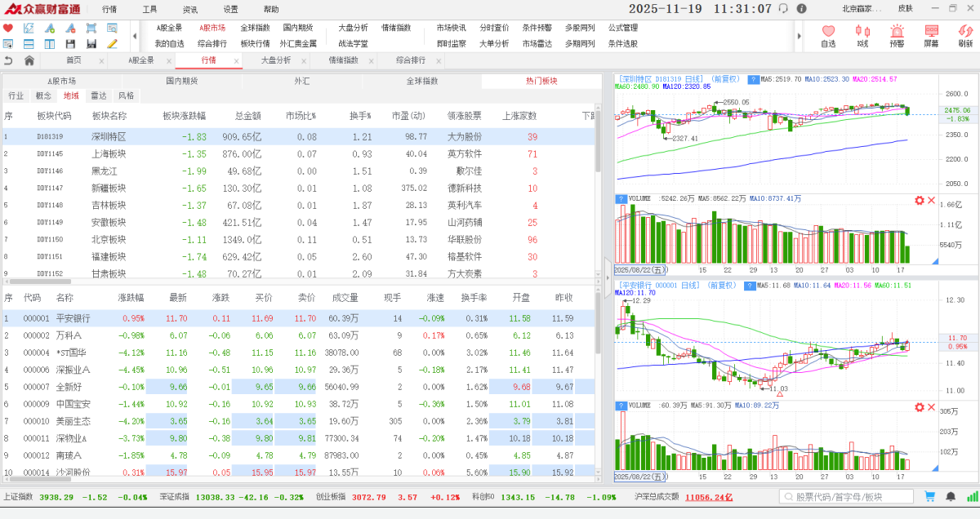This screenshot has height=519, width=980.
Task: Click the 板块行情 link in the navigation
Action: [x=255, y=43]
